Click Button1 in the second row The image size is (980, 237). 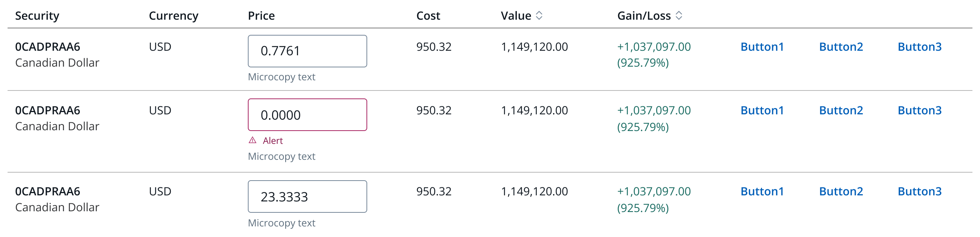762,111
